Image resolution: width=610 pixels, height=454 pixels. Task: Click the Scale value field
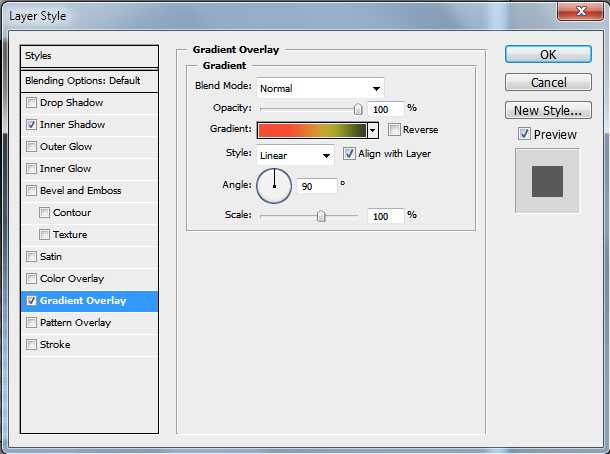[x=386, y=216]
